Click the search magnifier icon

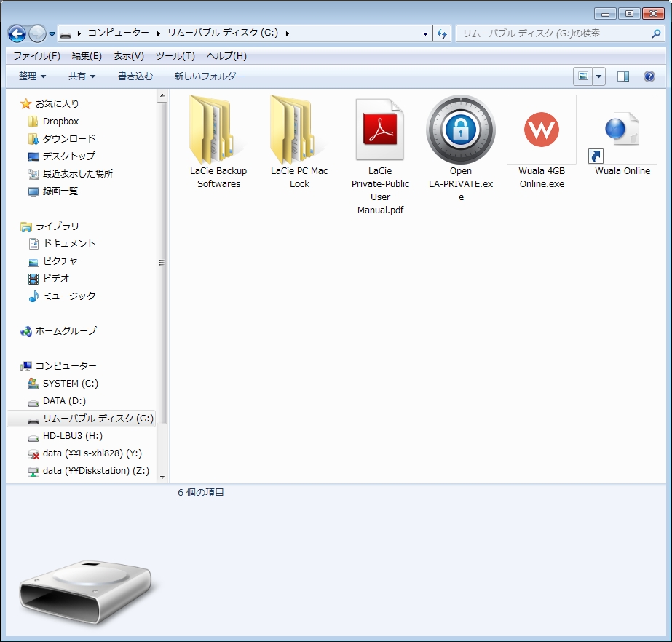click(656, 33)
